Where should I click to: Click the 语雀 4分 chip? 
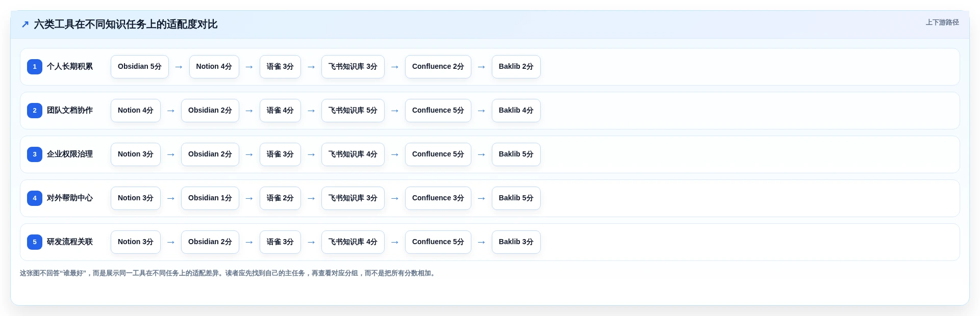(x=280, y=111)
